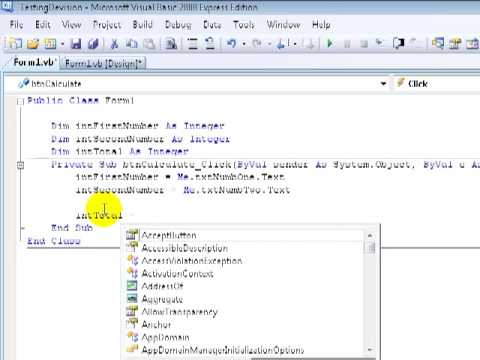Open the Object Browser toolbar icon
The height and width of the screenshot is (360, 480).
tap(472, 44)
